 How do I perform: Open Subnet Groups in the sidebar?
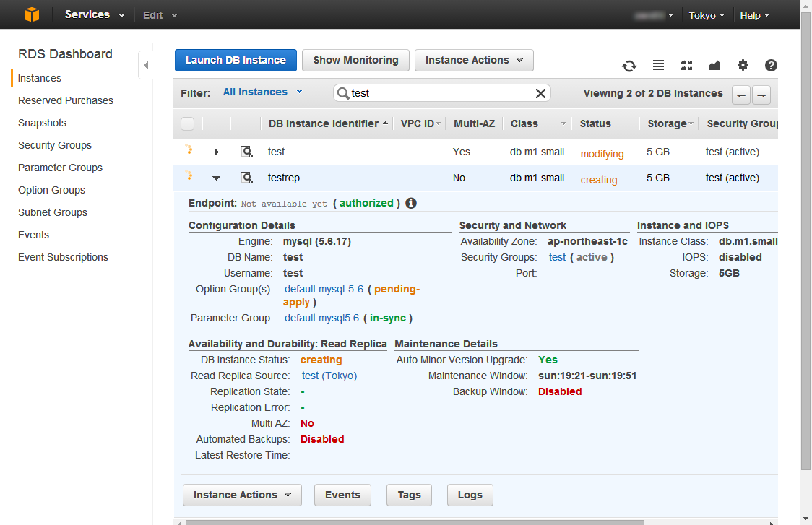[52, 212]
